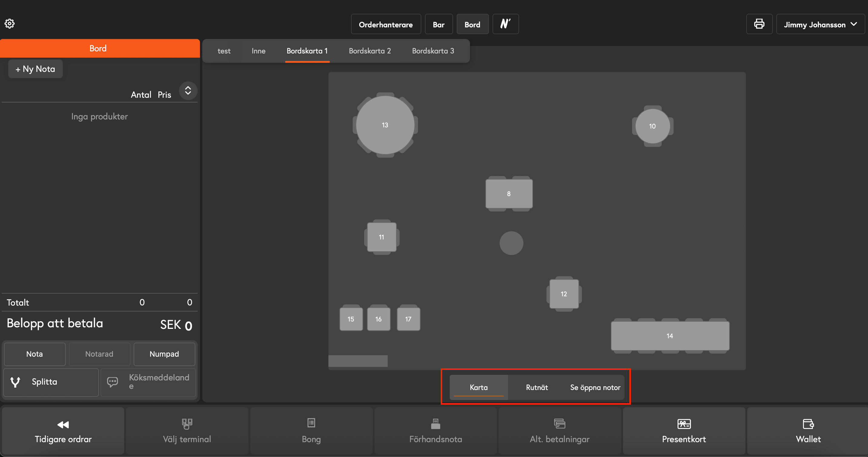This screenshot has height=457, width=868.
Task: Click the Välj terminal icon
Action: (x=187, y=424)
